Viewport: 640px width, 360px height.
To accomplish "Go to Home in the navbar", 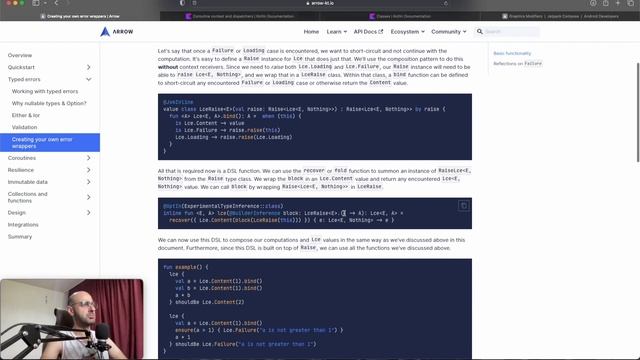I will tap(311, 31).
